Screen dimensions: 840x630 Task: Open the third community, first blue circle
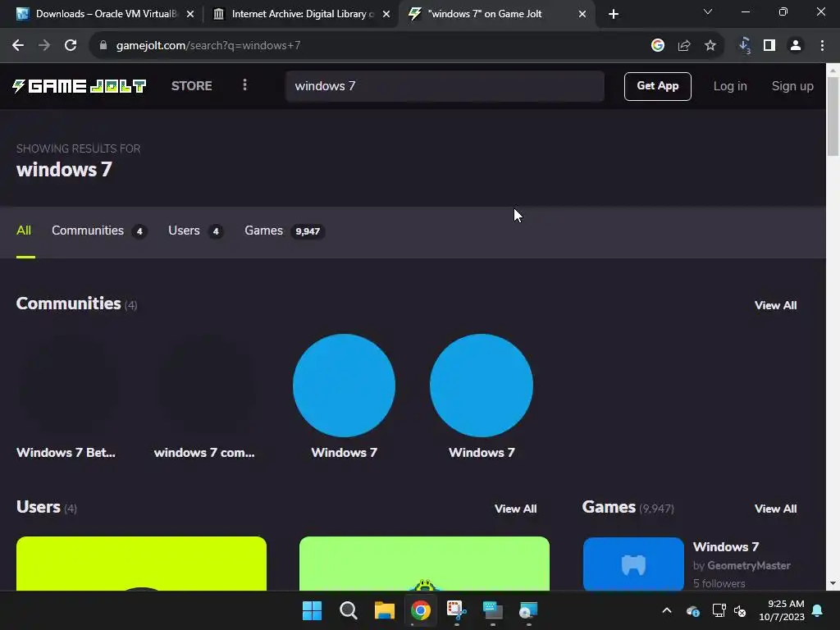pos(344,386)
